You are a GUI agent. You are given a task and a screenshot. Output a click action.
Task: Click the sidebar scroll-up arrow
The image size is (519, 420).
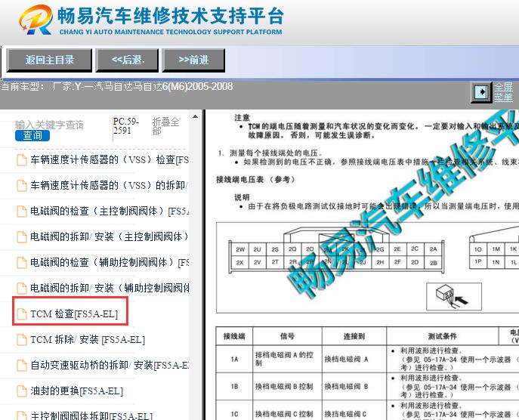pos(196,116)
